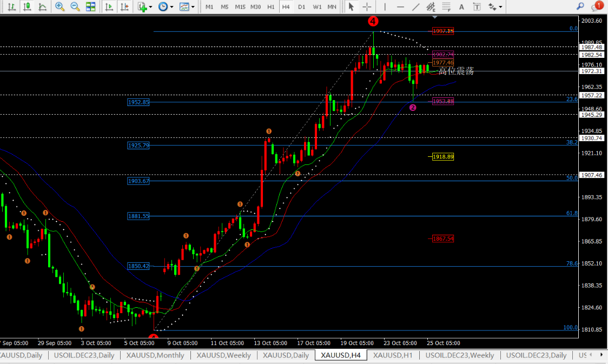This screenshot has width=608, height=364.
Task: Insert a text label
Action: point(477,6)
